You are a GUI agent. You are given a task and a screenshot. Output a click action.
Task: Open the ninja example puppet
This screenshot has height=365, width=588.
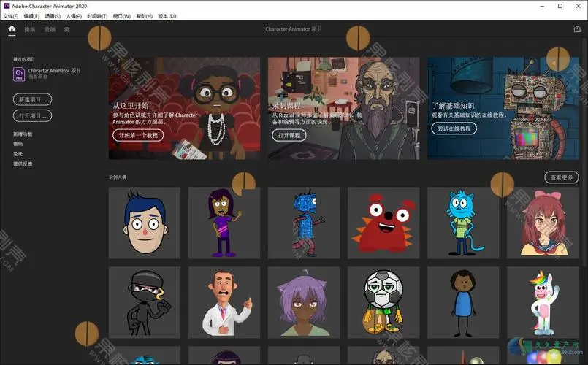click(144, 301)
